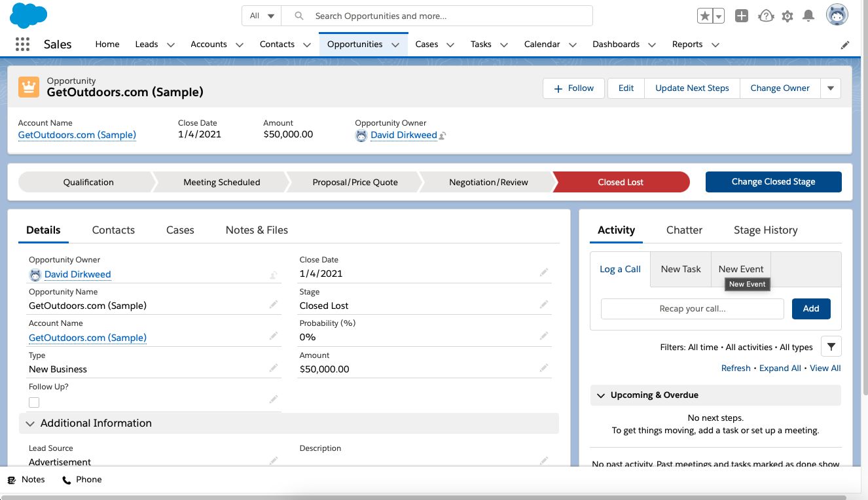This screenshot has width=868, height=500.
Task: Click change owner icon beside header owner
Action: point(443,135)
